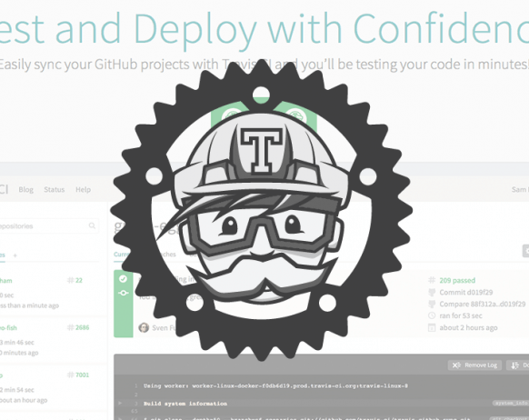This screenshot has height=420, width=529.
Task: Select the 'Using worker: worker-linux-docker' log line
Action: click(x=275, y=386)
